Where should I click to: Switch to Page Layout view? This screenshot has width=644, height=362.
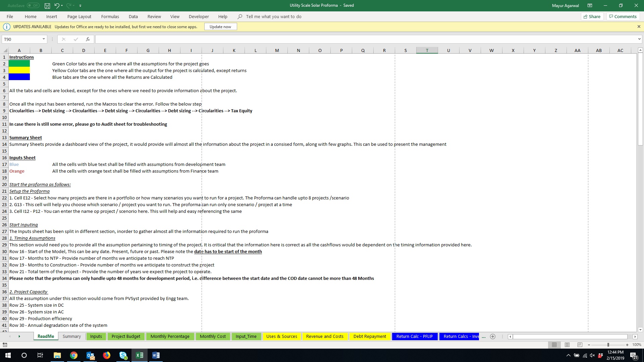click(x=567, y=345)
